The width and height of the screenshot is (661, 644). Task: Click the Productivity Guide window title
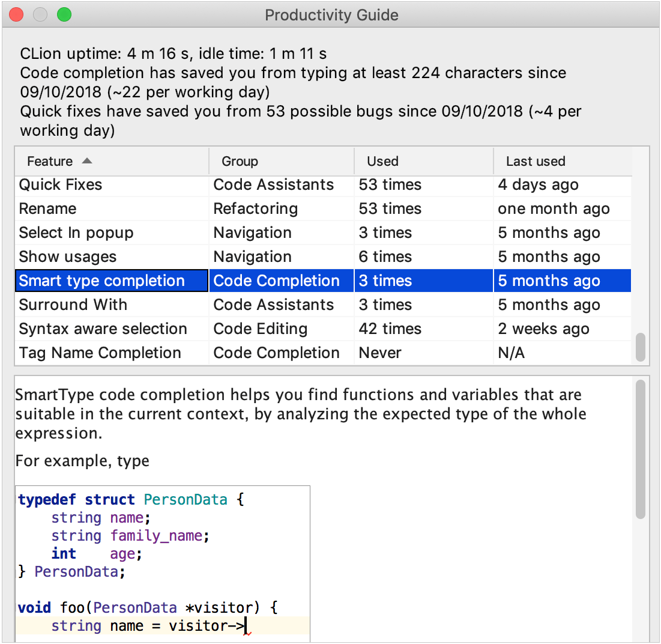[331, 15]
